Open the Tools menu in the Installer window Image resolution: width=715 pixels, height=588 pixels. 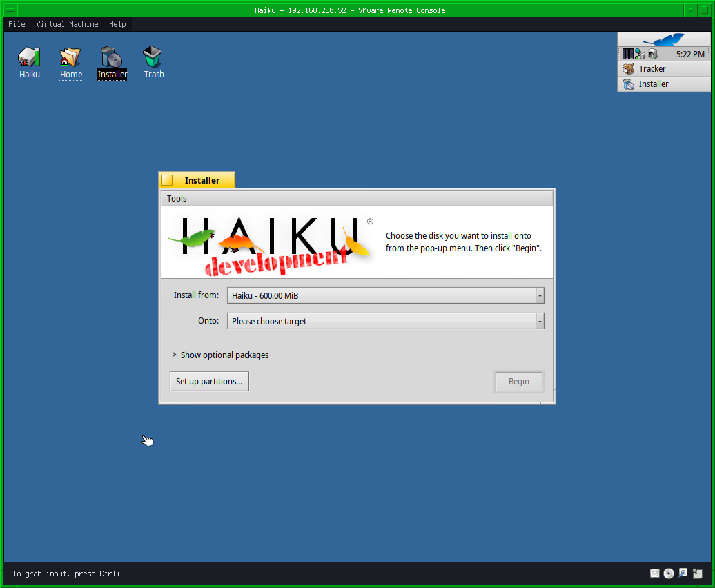[x=177, y=198]
